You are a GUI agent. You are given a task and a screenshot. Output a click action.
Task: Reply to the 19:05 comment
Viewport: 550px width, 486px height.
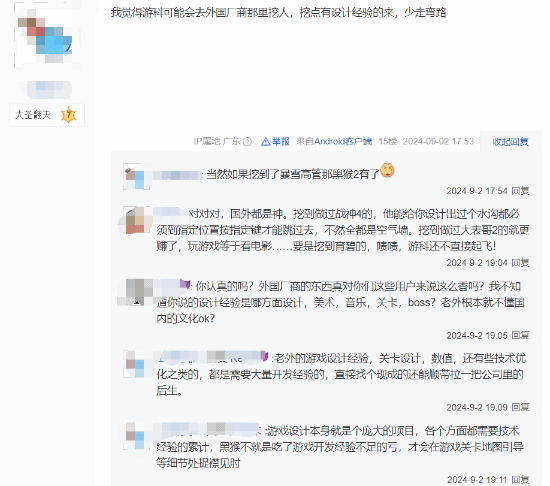(520, 335)
